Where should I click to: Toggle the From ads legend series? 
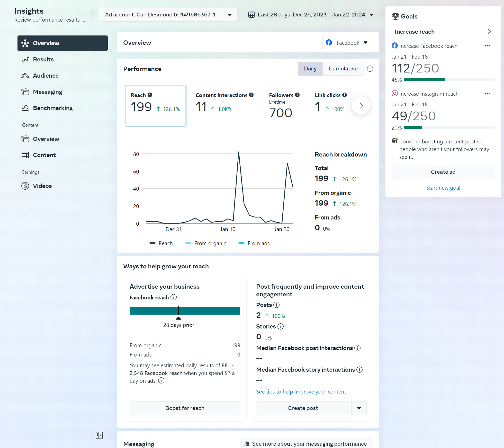254,243
